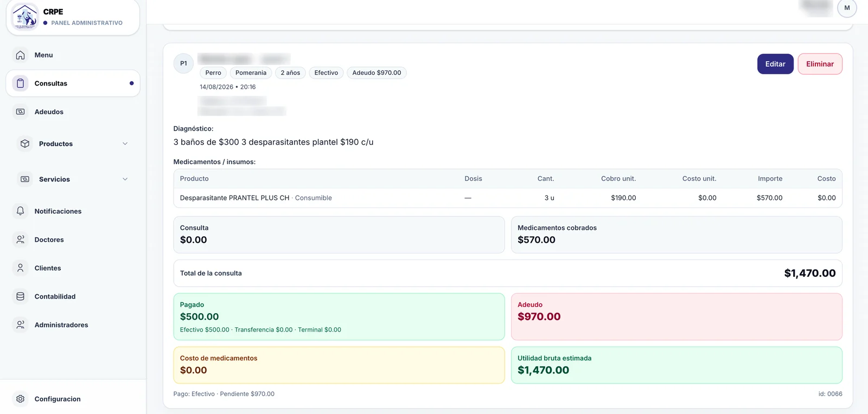Open the Clientes section
Screen dimensions: 868x414
[x=73, y=268]
